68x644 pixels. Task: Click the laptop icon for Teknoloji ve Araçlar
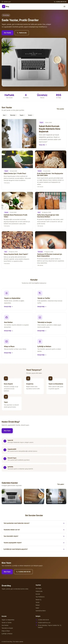click(x=40, y=317)
